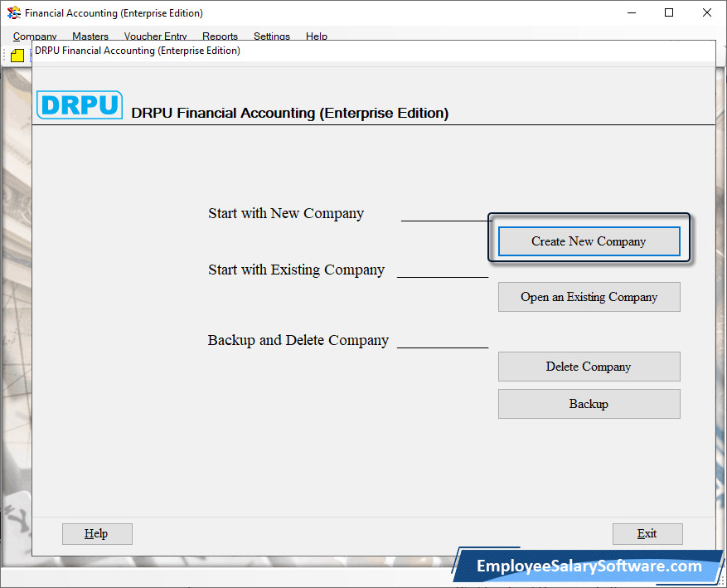Open the Settings menu
Viewport: 727px width, 588px height.
click(272, 36)
